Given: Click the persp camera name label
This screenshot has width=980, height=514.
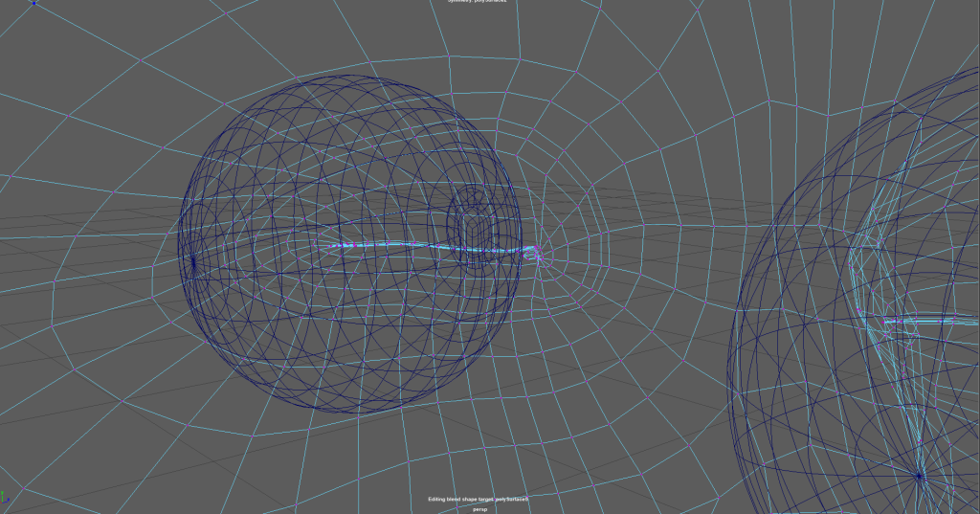Looking at the screenshot, I should (x=482, y=509).
